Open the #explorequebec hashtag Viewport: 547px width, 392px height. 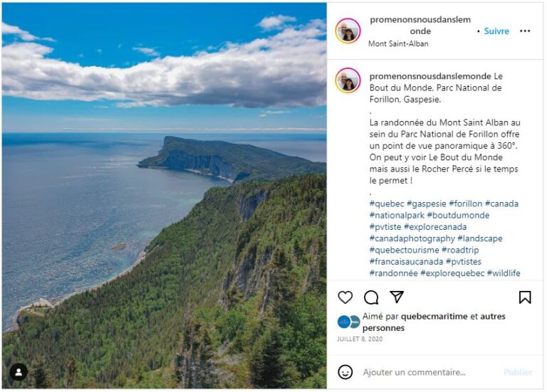pos(452,273)
